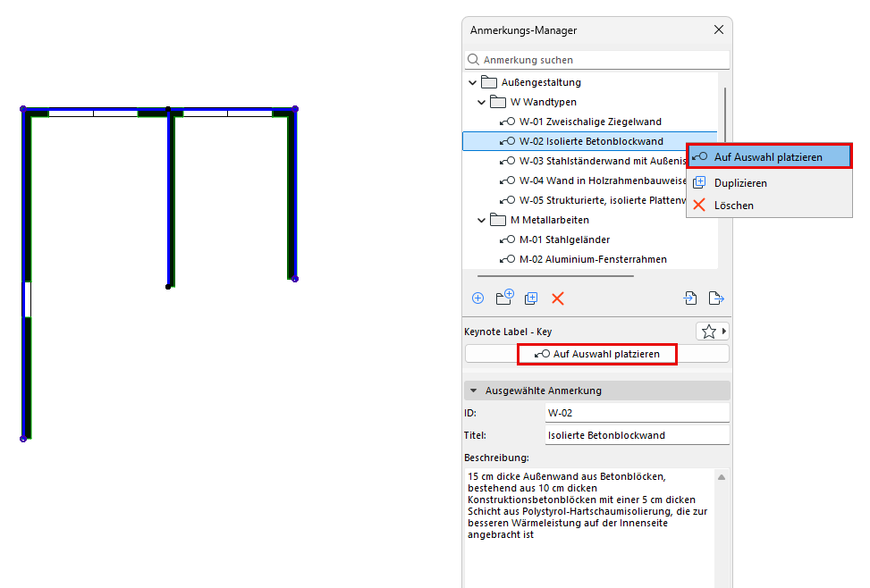Click the ID field containing W-02

pyautogui.click(x=637, y=413)
